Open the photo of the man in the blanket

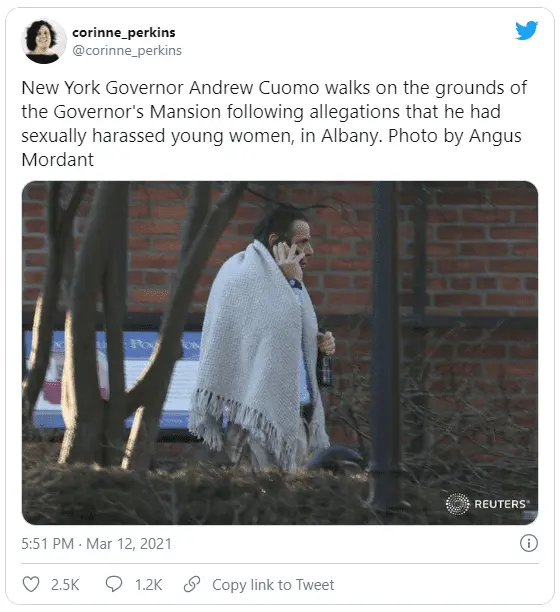click(280, 353)
